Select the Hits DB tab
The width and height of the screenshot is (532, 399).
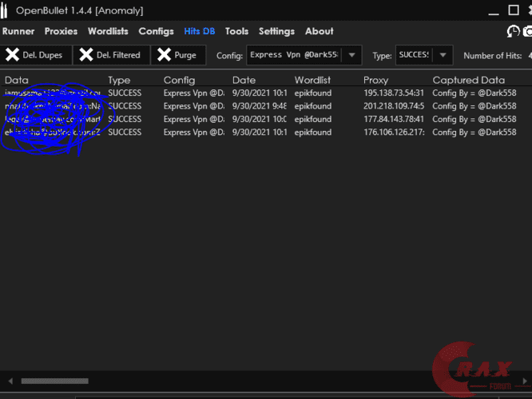200,31
